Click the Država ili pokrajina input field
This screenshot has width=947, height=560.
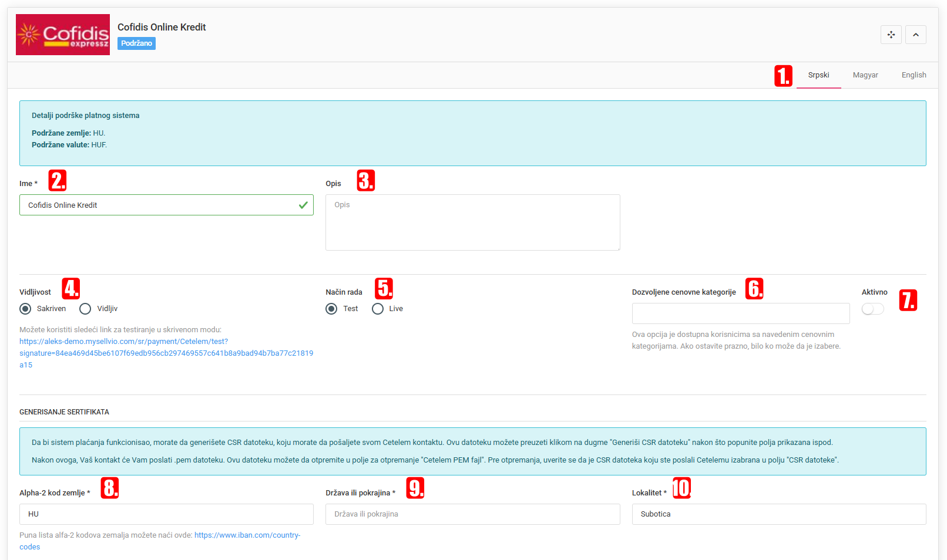472,514
